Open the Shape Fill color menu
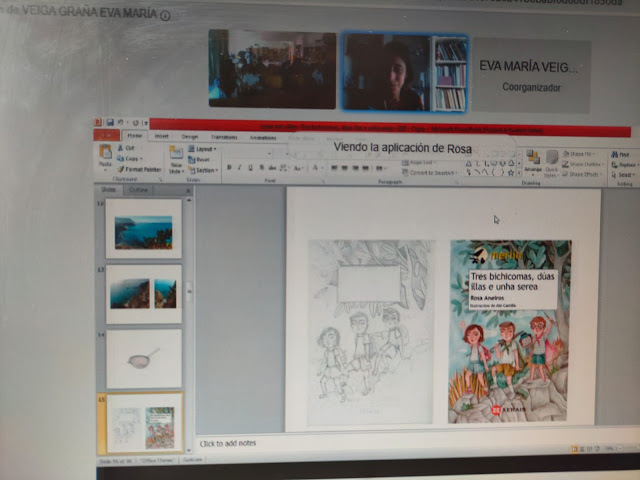The height and width of the screenshot is (480, 640). (578, 154)
